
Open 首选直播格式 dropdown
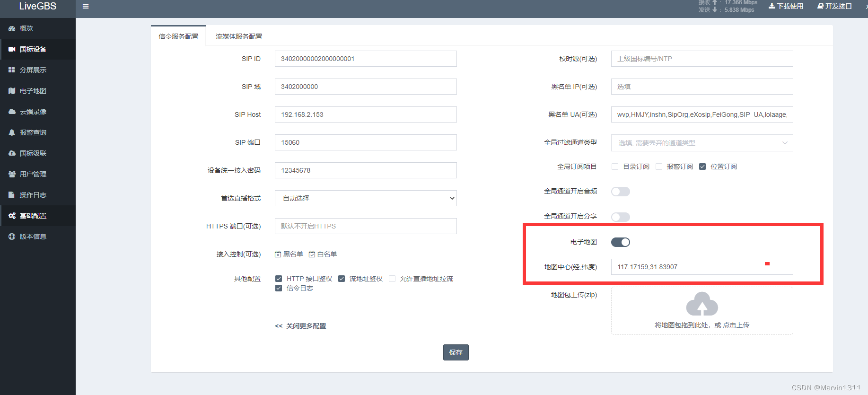click(366, 198)
